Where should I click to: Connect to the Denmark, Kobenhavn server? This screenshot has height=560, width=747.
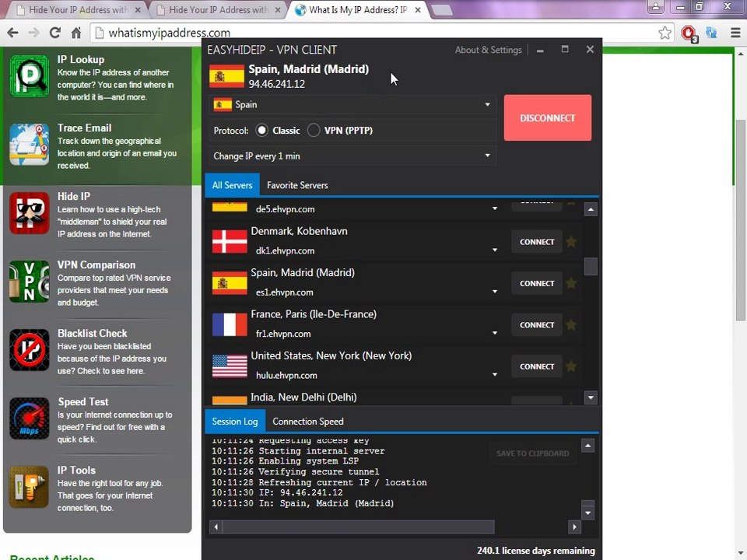click(x=536, y=242)
